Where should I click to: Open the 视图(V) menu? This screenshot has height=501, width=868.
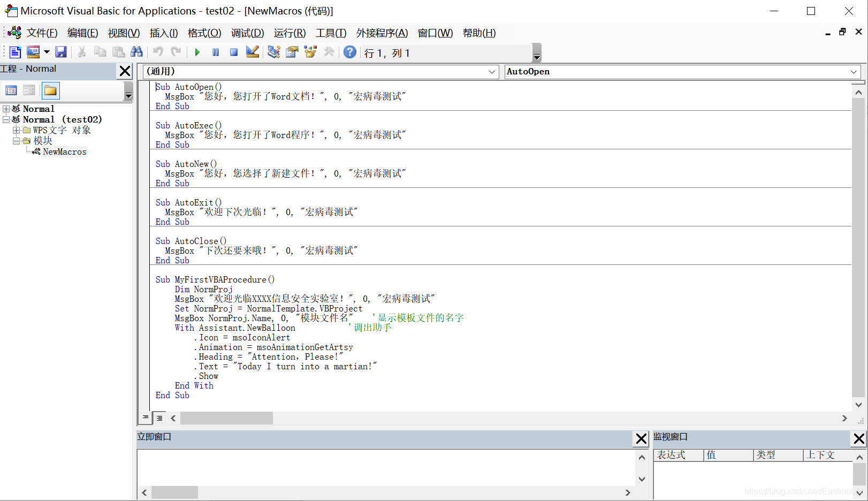point(124,33)
